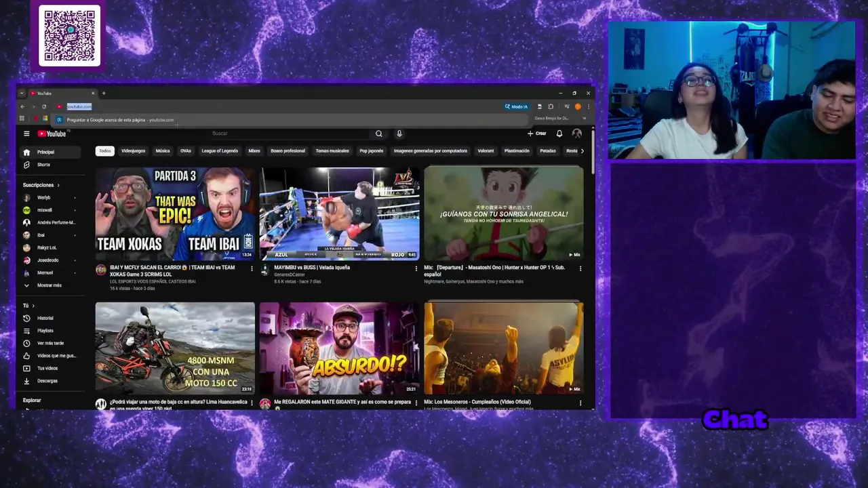This screenshot has height=488, width=868.
Task: Select the Pop japonés chip
Action: coord(372,151)
